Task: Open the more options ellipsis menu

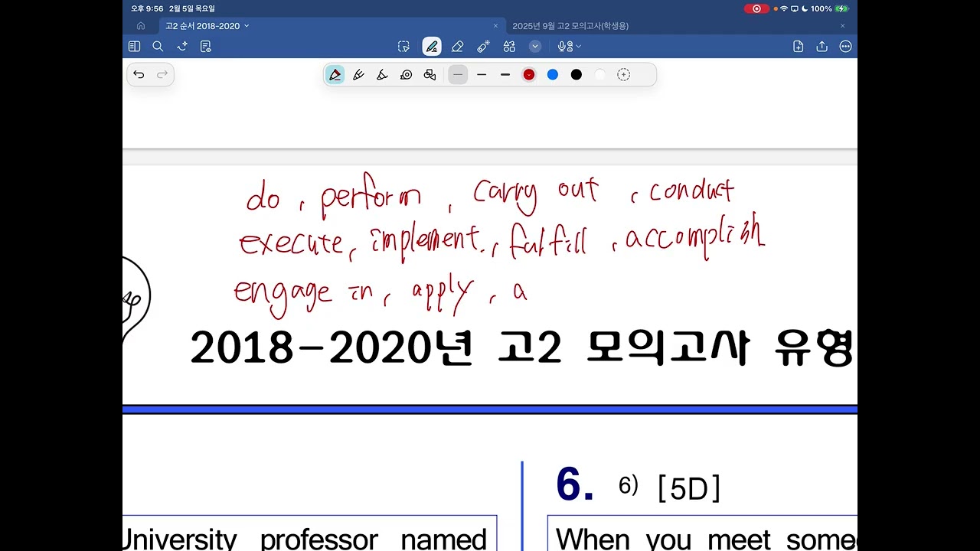Action: [845, 47]
